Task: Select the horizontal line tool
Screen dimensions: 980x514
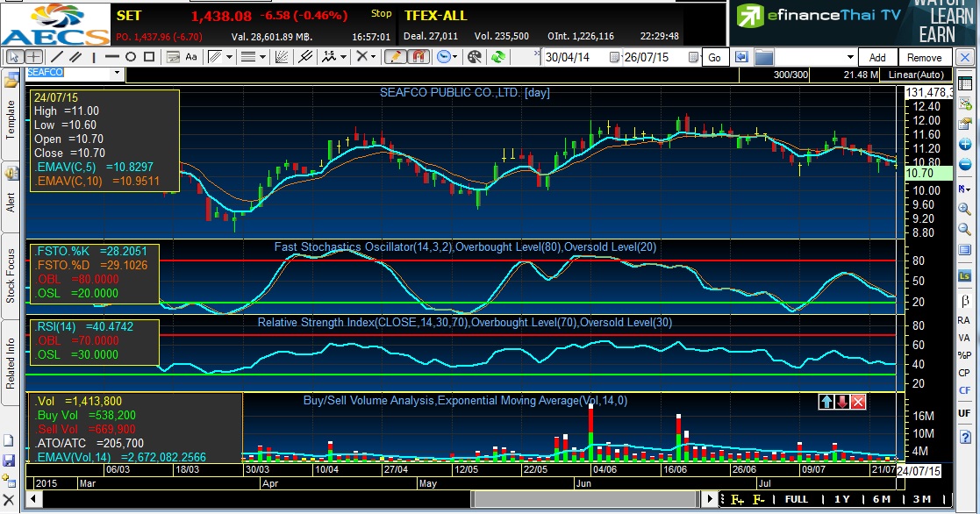Action: click(112, 58)
